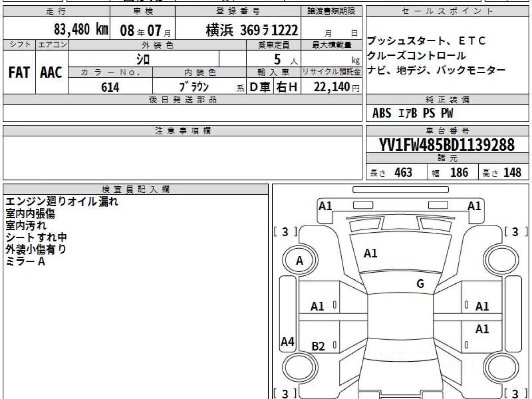Screen dimensions: 532x399
Task: Select inspector note ミラーA
Action: [26, 262]
